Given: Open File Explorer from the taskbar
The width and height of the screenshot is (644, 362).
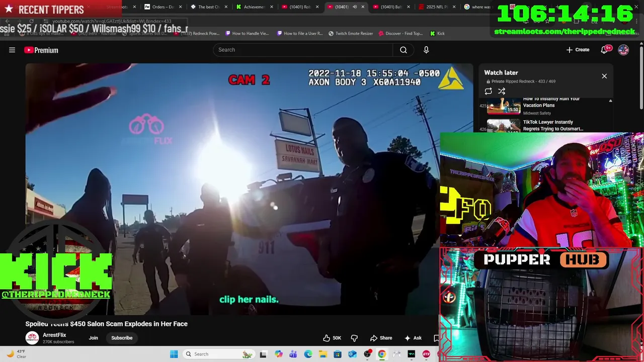Looking at the screenshot, I should [323, 354].
